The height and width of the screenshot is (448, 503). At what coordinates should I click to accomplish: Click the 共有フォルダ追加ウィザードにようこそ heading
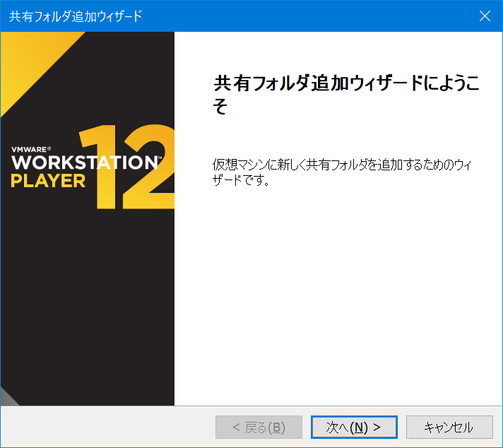(346, 94)
